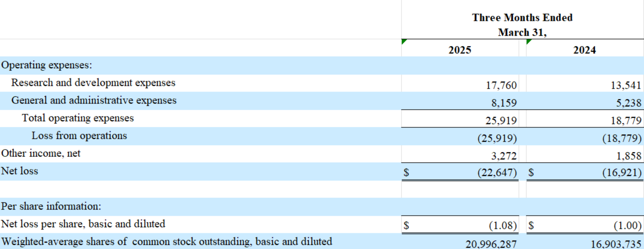Click the 2024 column header cell
This screenshot has width=644, height=249.
click(x=584, y=50)
